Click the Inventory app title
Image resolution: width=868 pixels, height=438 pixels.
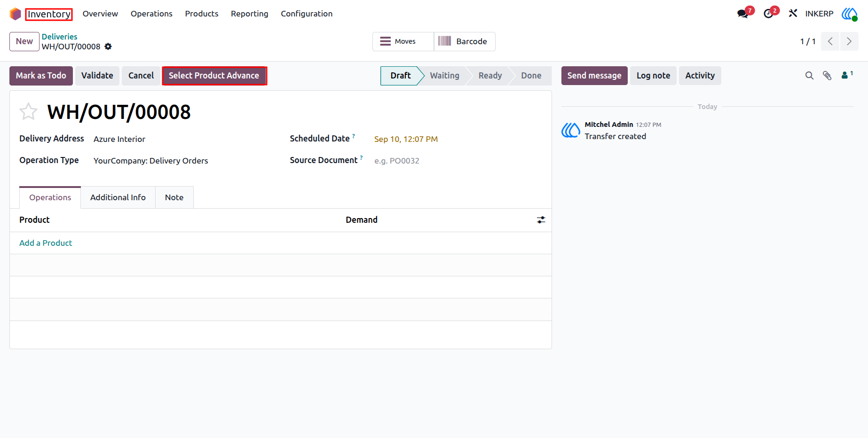tap(49, 14)
